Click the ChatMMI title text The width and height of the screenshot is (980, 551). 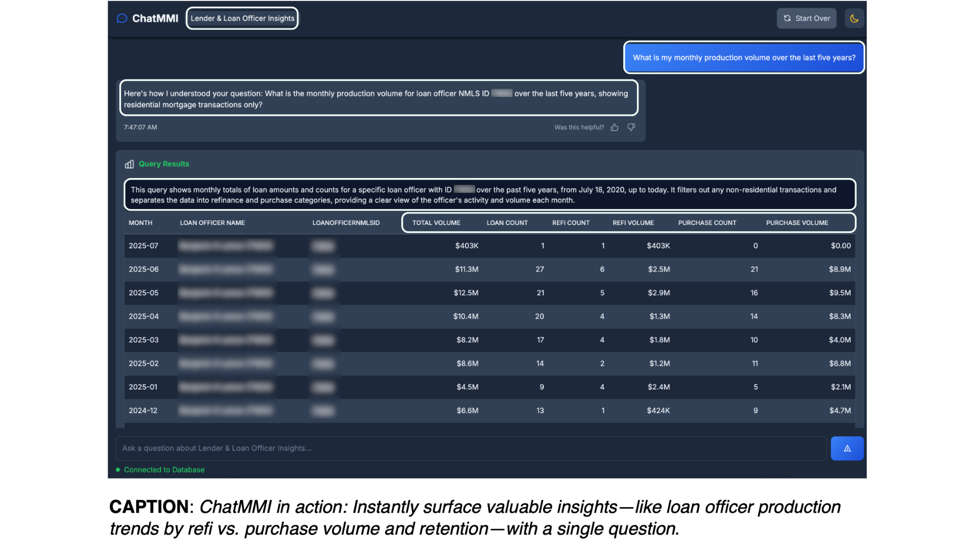[155, 18]
